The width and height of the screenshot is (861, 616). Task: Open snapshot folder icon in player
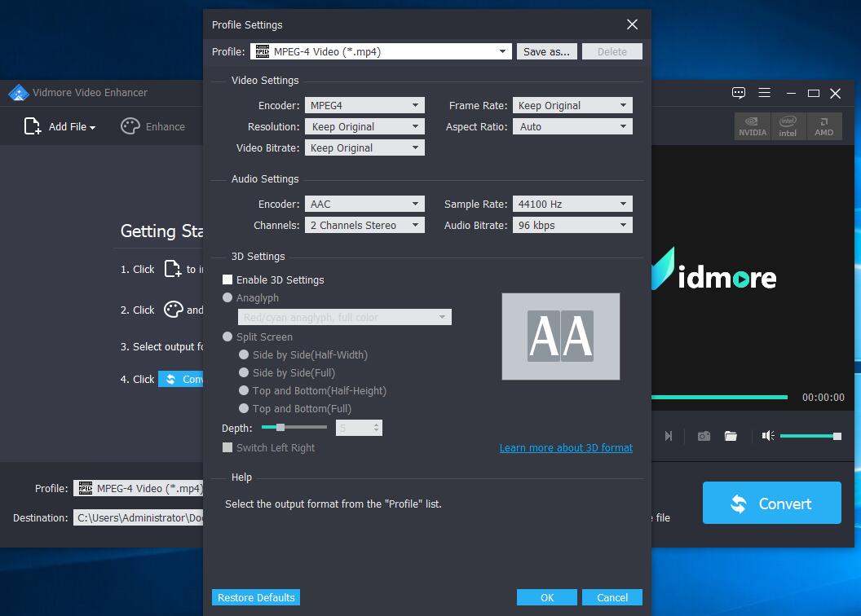pos(731,436)
